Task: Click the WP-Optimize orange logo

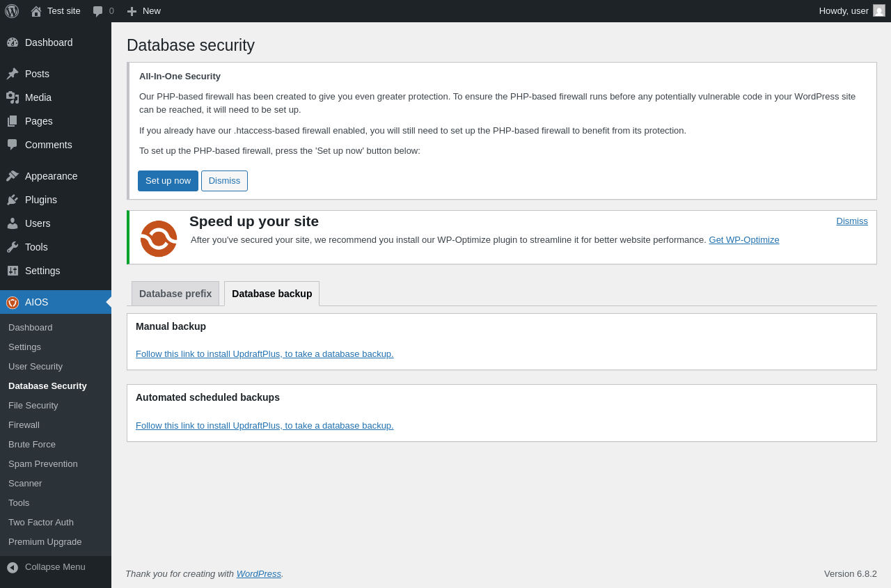Action: (159, 239)
